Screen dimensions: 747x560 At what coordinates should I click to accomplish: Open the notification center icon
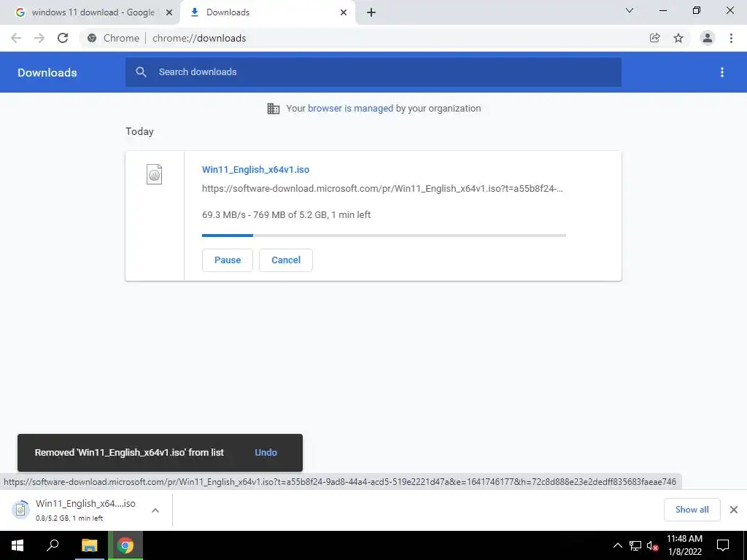(x=723, y=545)
